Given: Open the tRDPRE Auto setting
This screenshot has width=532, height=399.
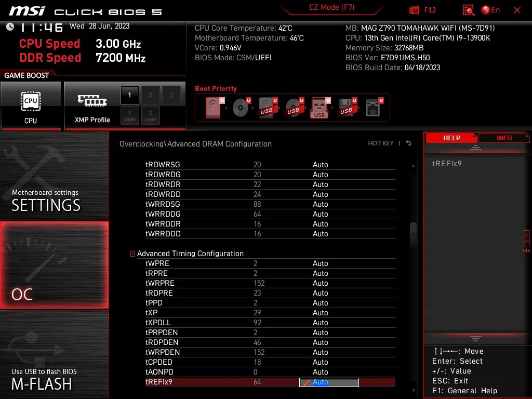Looking at the screenshot, I should click(x=320, y=293).
